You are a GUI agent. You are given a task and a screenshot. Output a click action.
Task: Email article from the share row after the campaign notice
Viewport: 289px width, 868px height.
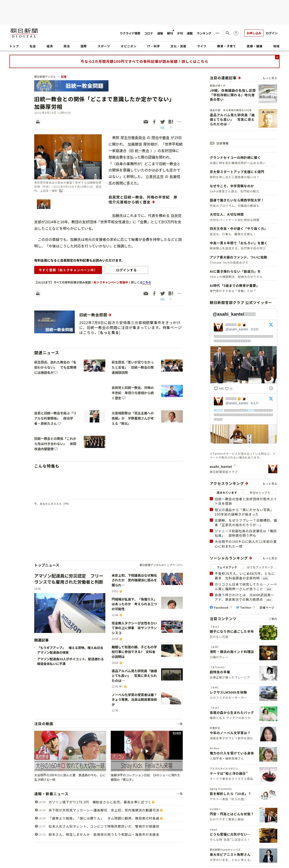coord(146,293)
